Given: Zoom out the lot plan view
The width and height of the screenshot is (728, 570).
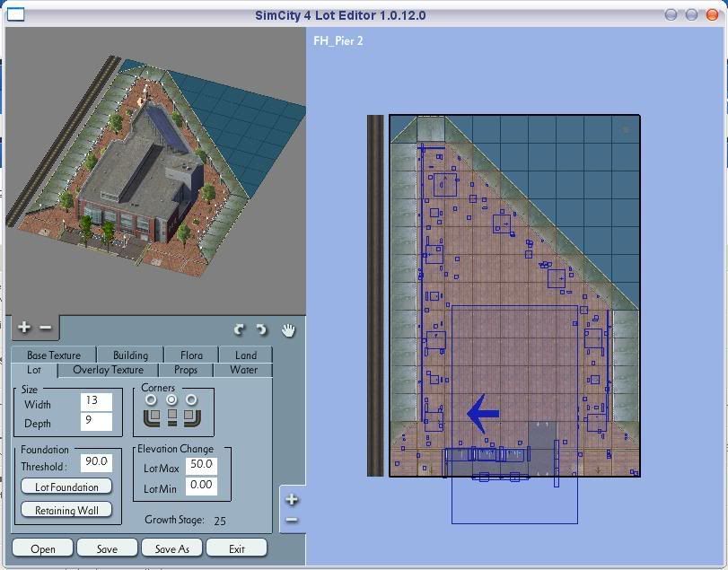Looking at the screenshot, I should point(292,520).
